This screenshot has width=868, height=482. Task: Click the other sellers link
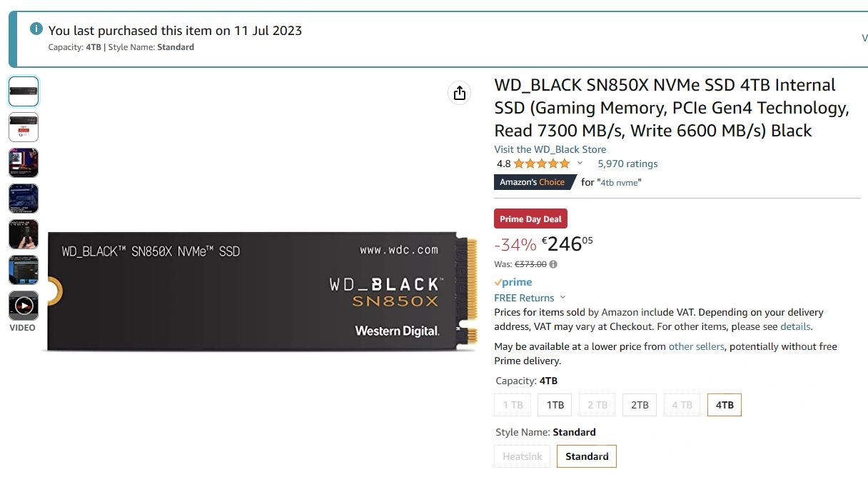pos(696,346)
